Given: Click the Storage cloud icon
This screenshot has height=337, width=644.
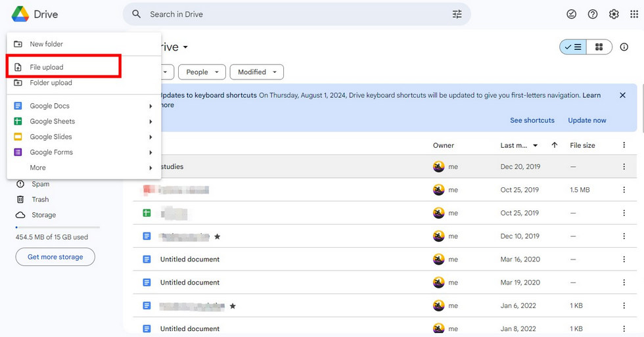Looking at the screenshot, I should (x=20, y=215).
